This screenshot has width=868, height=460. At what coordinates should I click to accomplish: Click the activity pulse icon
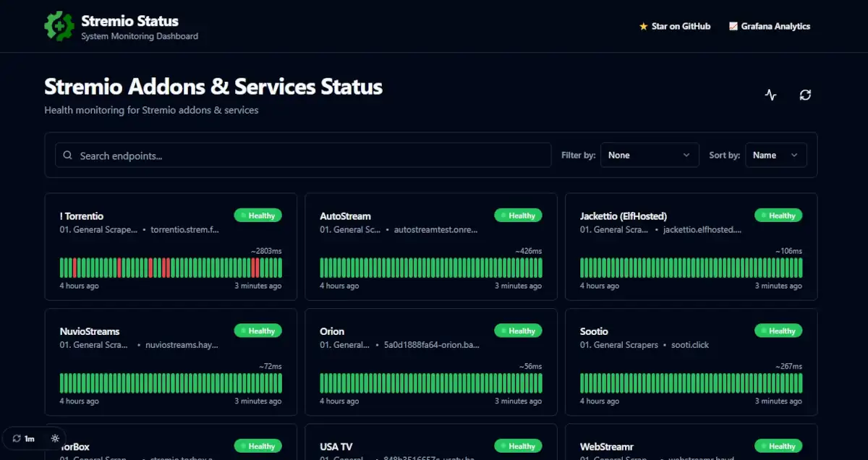[x=770, y=95]
